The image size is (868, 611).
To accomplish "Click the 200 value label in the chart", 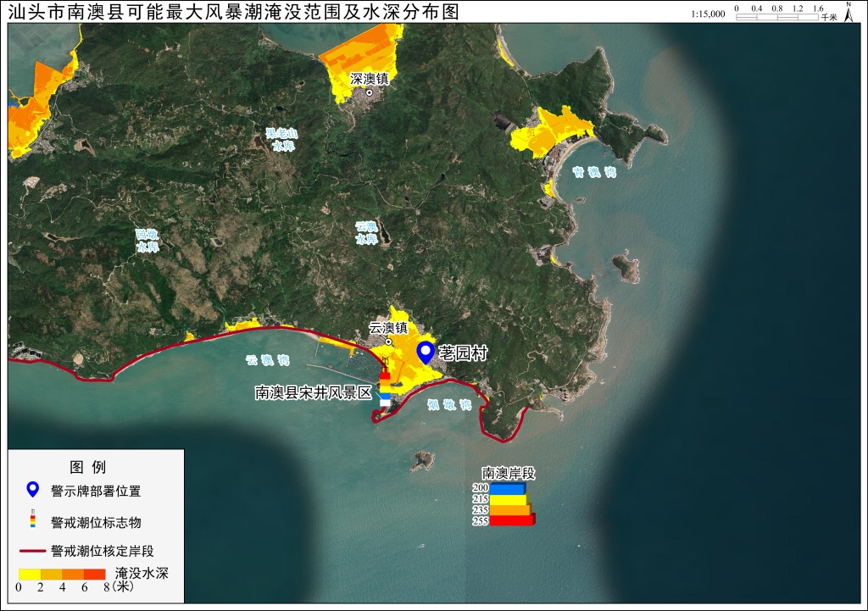I will (481, 487).
